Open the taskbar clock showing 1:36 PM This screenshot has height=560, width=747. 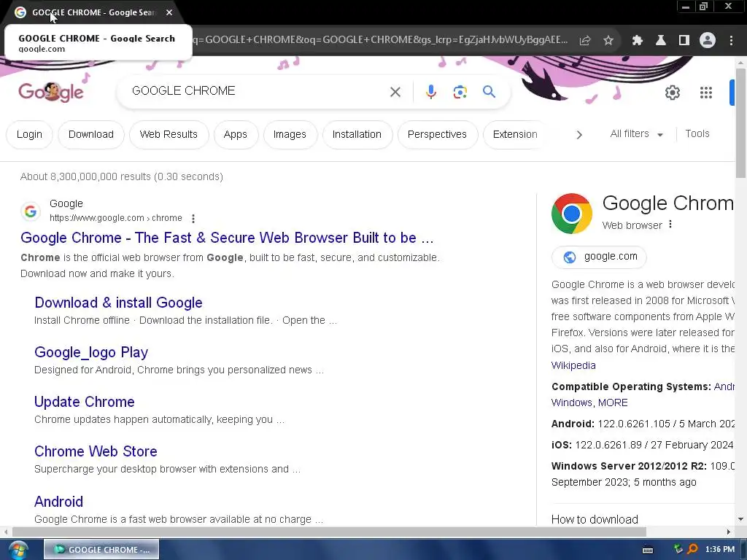720,550
